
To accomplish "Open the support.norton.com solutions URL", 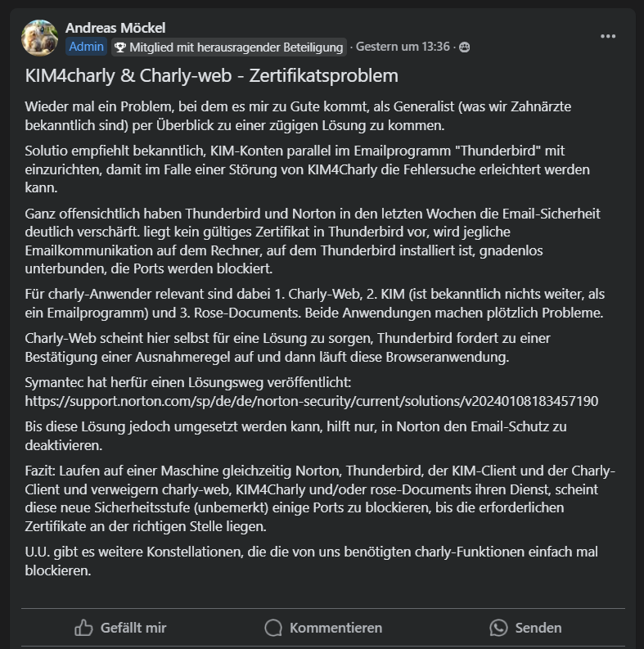I will [x=312, y=401].
